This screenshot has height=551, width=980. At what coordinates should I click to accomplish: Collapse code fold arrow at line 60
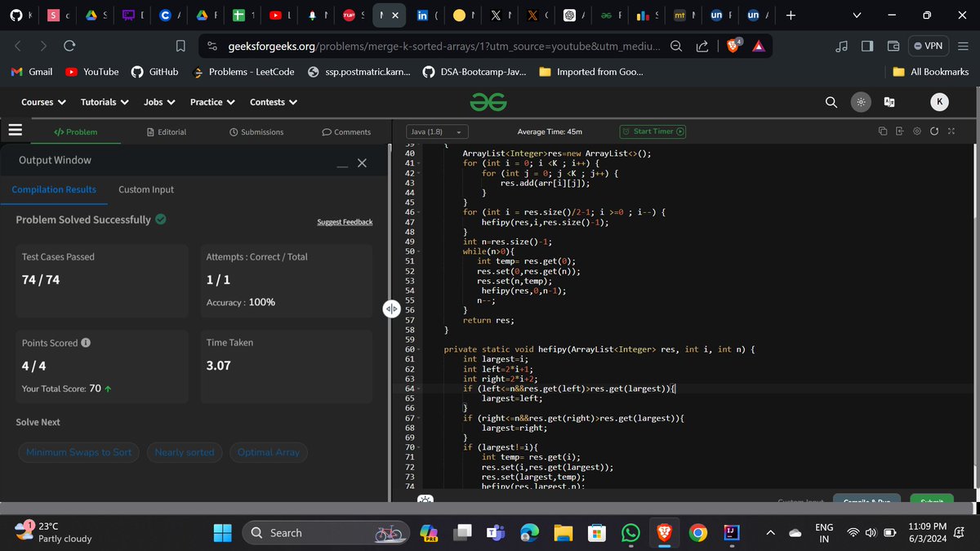(x=420, y=349)
